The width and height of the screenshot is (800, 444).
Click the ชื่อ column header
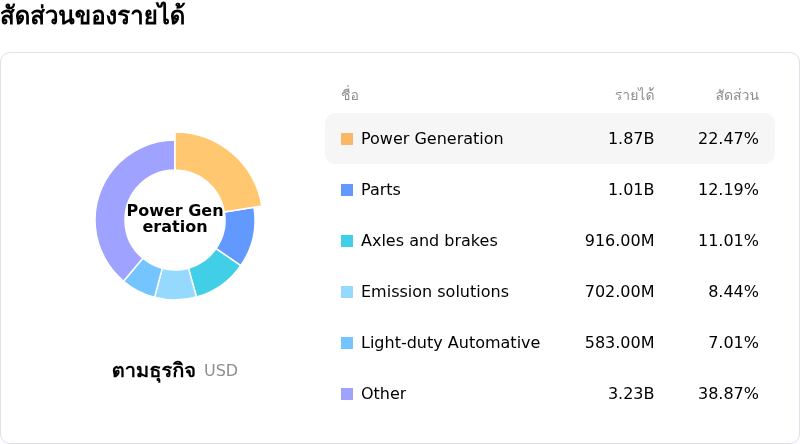coord(350,96)
